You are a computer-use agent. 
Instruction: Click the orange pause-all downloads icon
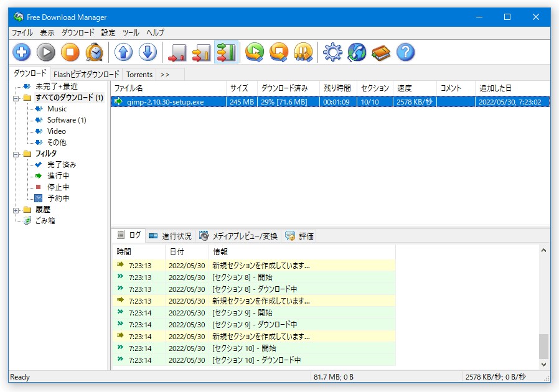(x=303, y=52)
